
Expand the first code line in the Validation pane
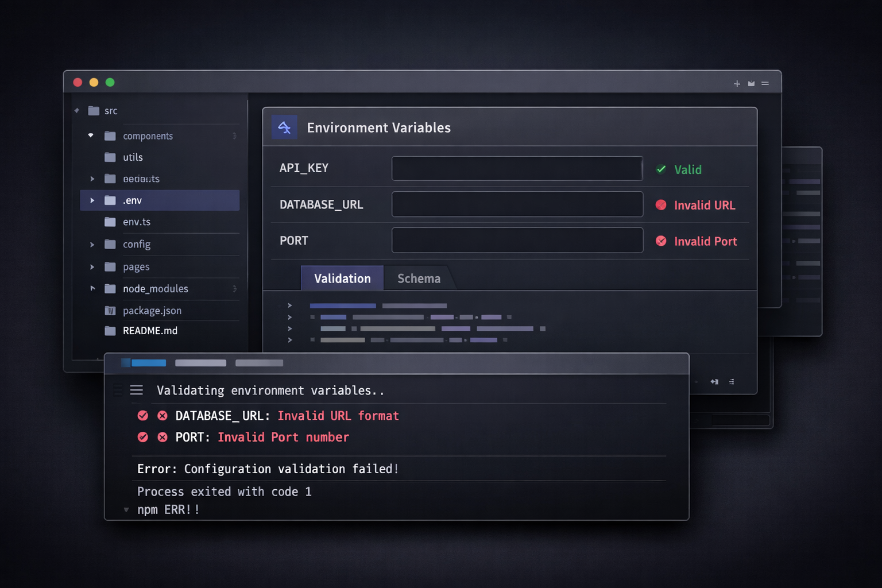click(x=290, y=305)
